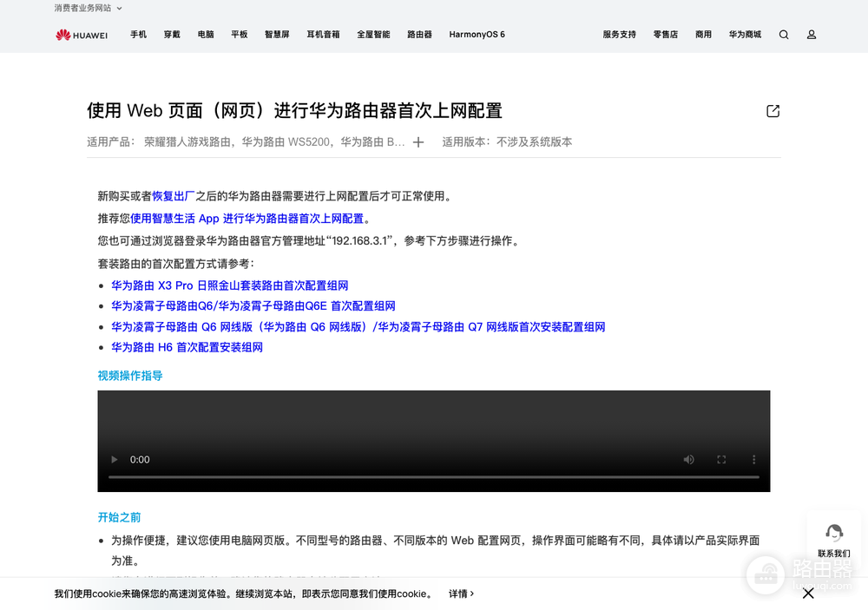Follow the 恢复出厂 link
868x610 pixels.
(x=174, y=196)
